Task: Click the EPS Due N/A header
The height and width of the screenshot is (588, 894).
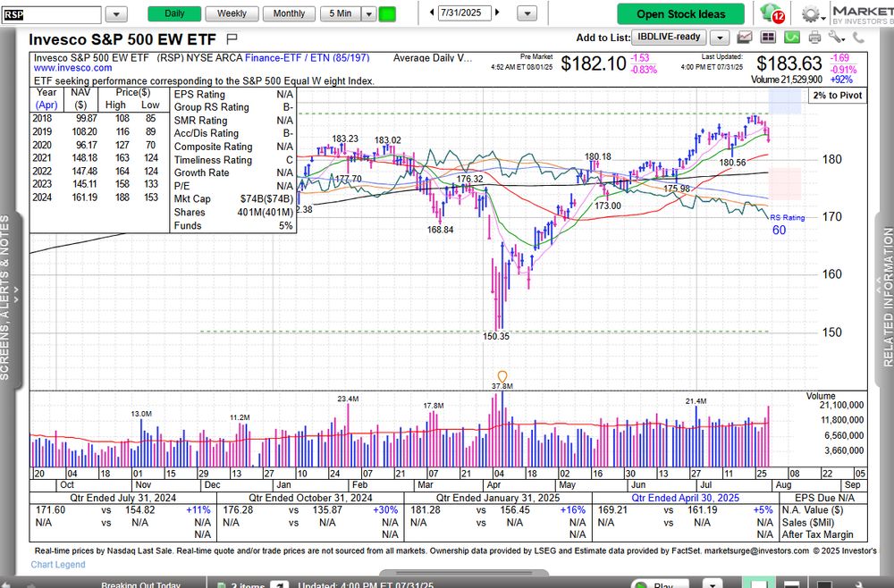Action: 824,498
